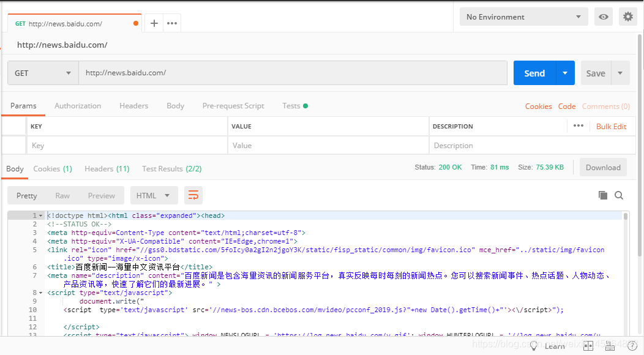Copy response body to clipboard icon
This screenshot has height=355, width=644.
tap(602, 195)
